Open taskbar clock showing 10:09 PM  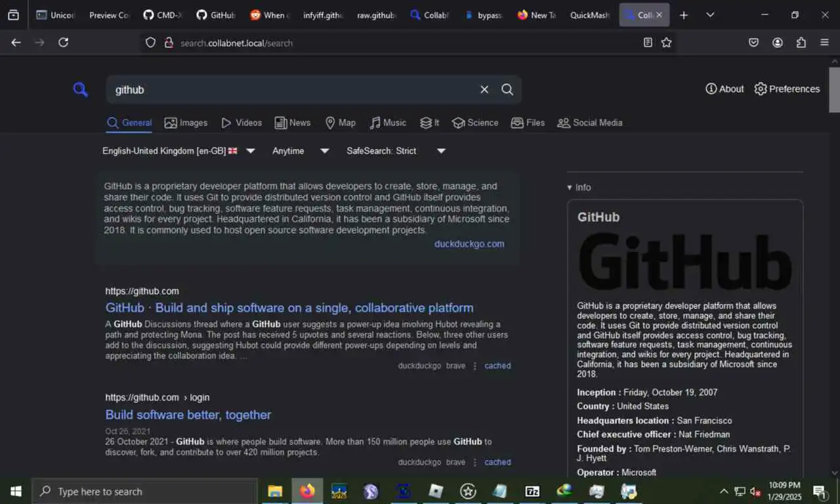pos(786,491)
